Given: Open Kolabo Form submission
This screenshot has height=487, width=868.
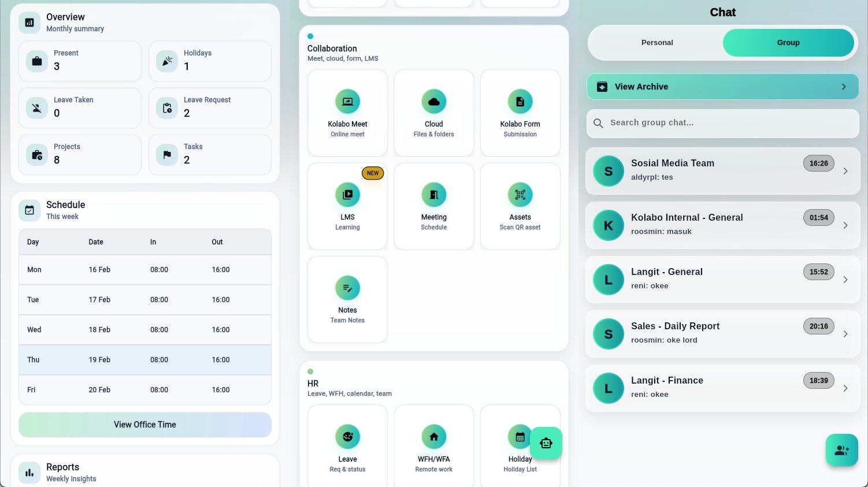Looking at the screenshot, I should (x=520, y=113).
